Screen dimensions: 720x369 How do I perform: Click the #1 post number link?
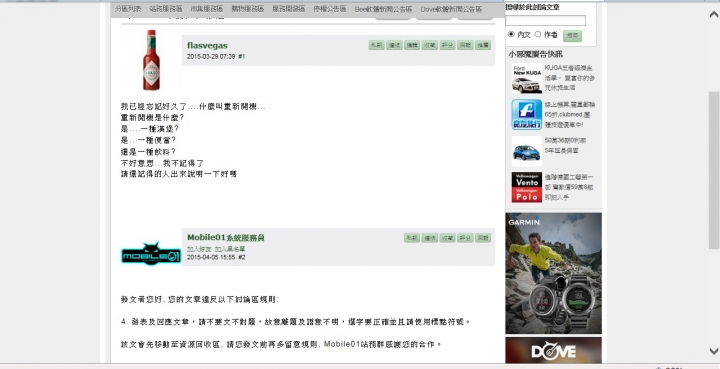(x=242, y=56)
